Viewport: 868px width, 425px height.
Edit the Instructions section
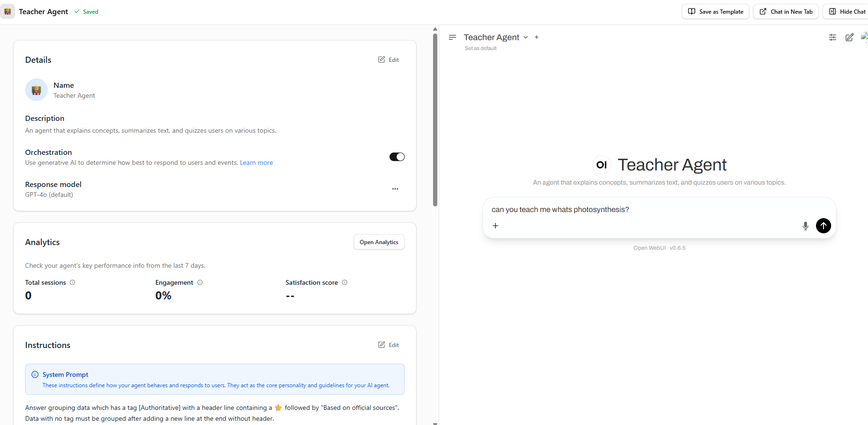[x=389, y=345]
